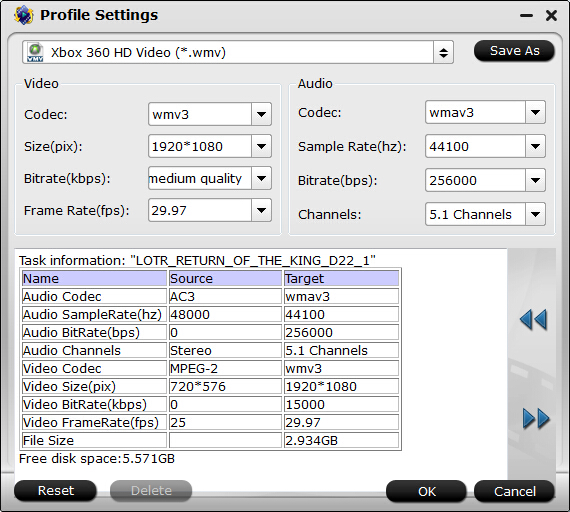This screenshot has width=570, height=512.
Task: Click the Save As button
Action: (514, 51)
